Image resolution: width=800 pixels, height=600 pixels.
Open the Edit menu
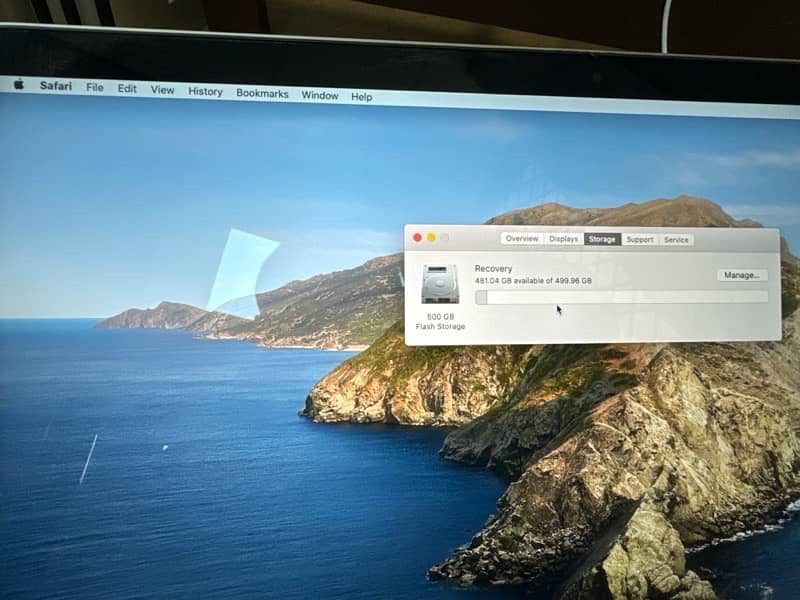[x=127, y=89]
